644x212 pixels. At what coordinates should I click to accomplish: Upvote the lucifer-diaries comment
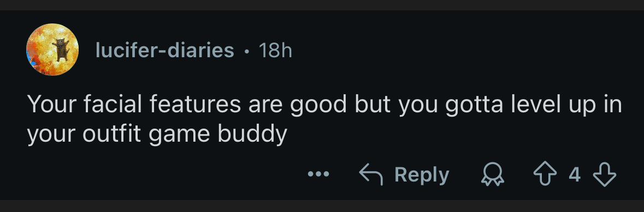[x=545, y=174]
